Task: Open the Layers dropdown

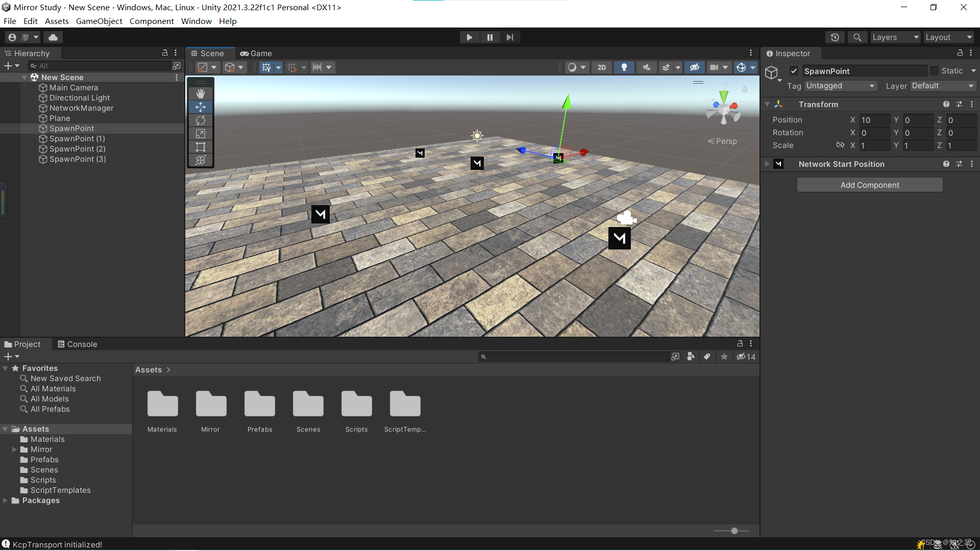Action: (895, 37)
